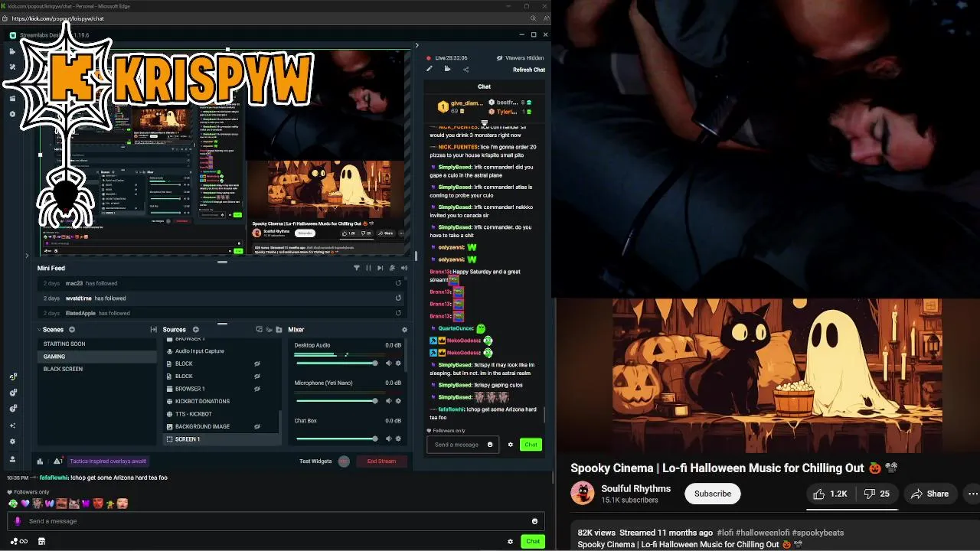Open the Kick shop icon under the message box
The height and width of the screenshot is (551, 980).
point(41,541)
